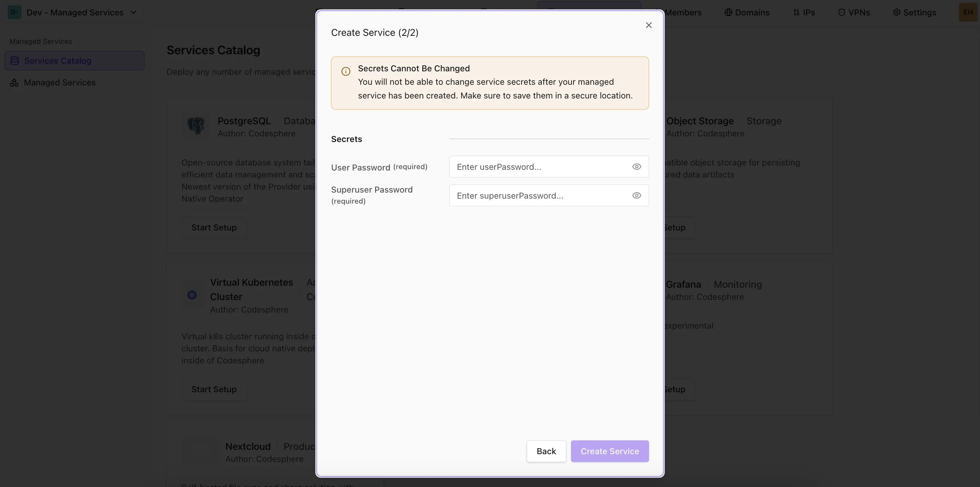Open Settings via the gear icon

coord(896,12)
